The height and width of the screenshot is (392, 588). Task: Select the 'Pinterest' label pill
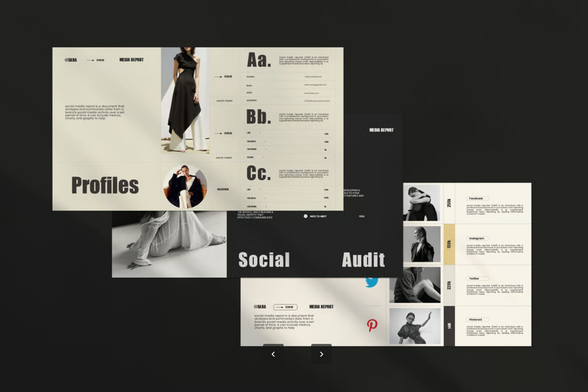click(477, 319)
